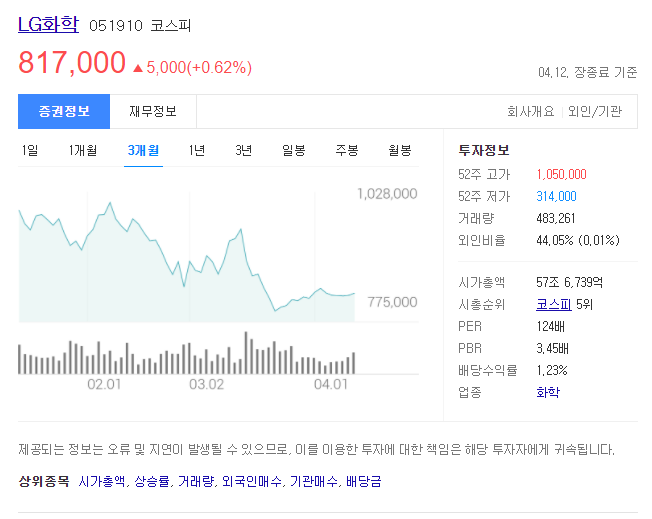Click the volume bar chart

coord(186,353)
